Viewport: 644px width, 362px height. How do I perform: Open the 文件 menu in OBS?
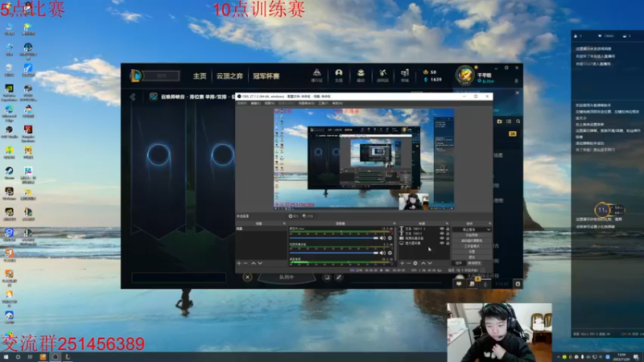coord(242,104)
